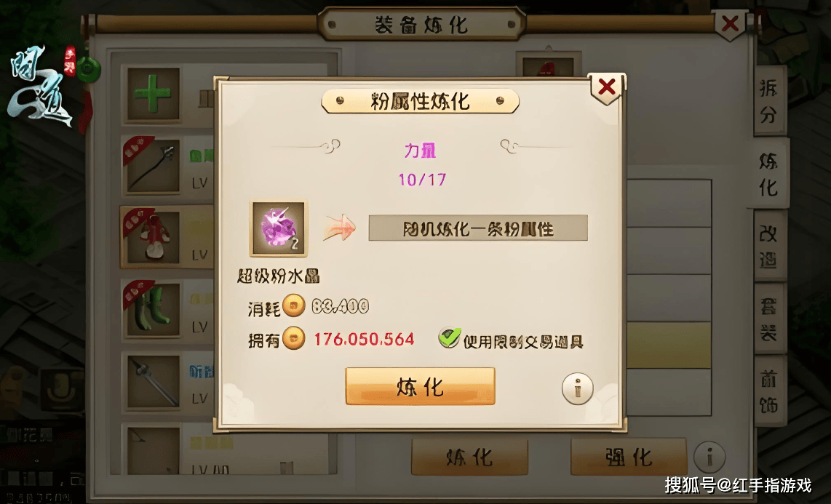Switch to the 拆分 side tab

click(x=769, y=100)
